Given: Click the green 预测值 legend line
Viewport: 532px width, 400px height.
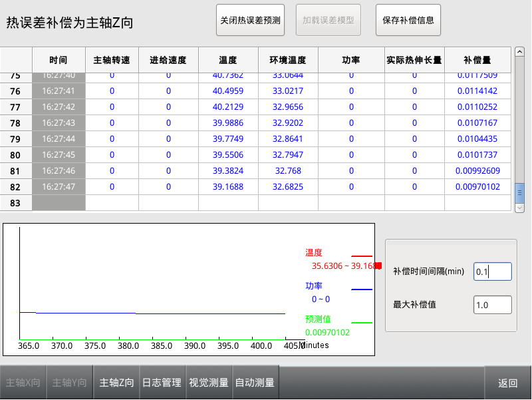Looking at the screenshot, I should click(x=362, y=323).
